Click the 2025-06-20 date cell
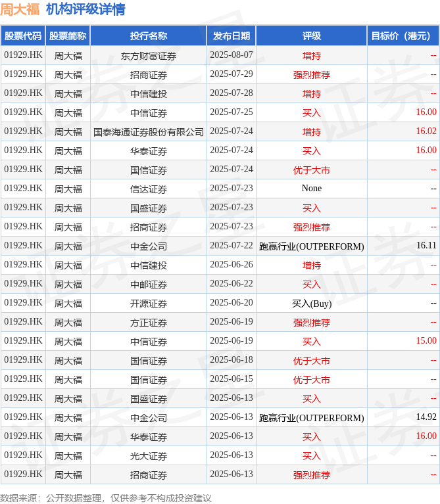The height and width of the screenshot is (504, 440). click(x=232, y=302)
